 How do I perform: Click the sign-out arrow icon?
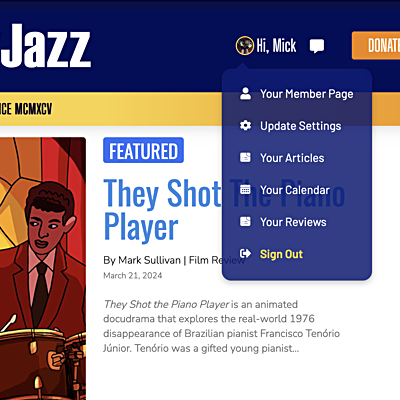(x=245, y=254)
